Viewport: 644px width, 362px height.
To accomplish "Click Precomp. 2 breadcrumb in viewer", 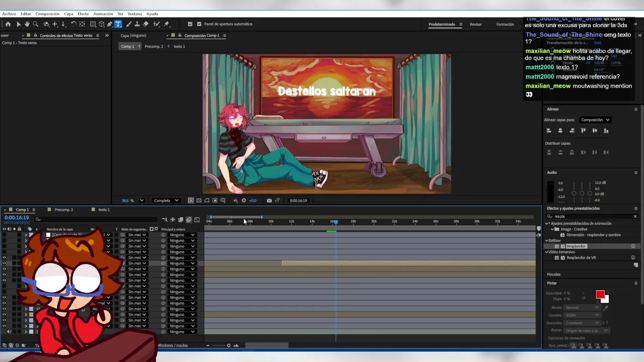I will coord(154,46).
